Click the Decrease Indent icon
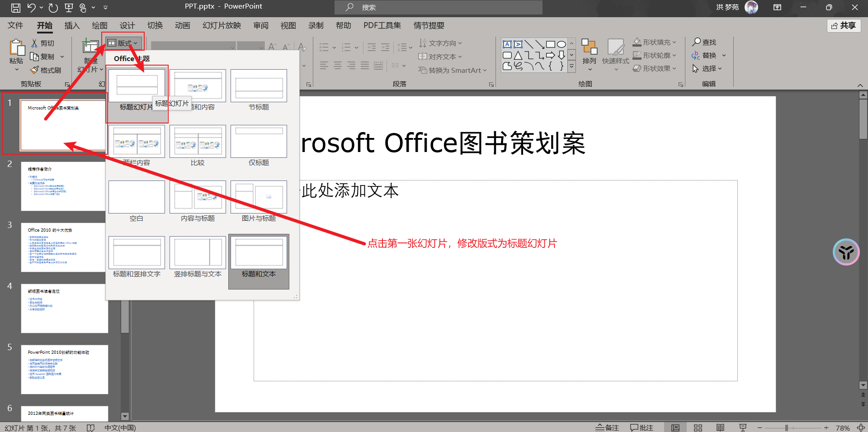Screen dimensions: 868x432 point(372,47)
